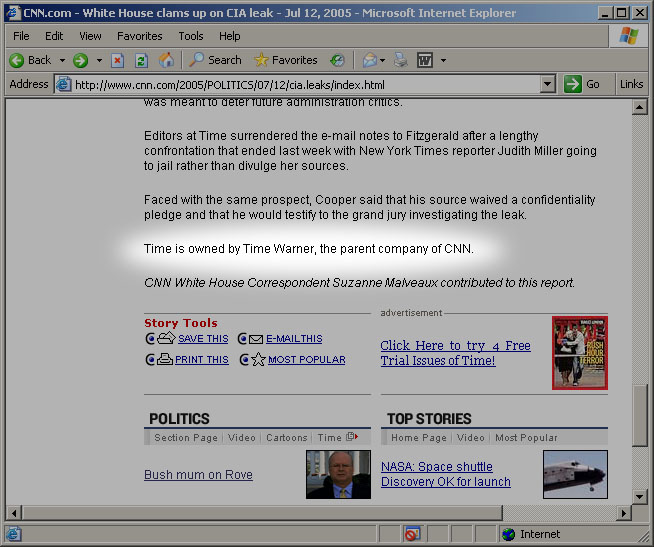The width and height of the screenshot is (654, 547).
Task: Click the Stop loading icon
Action: 118,60
